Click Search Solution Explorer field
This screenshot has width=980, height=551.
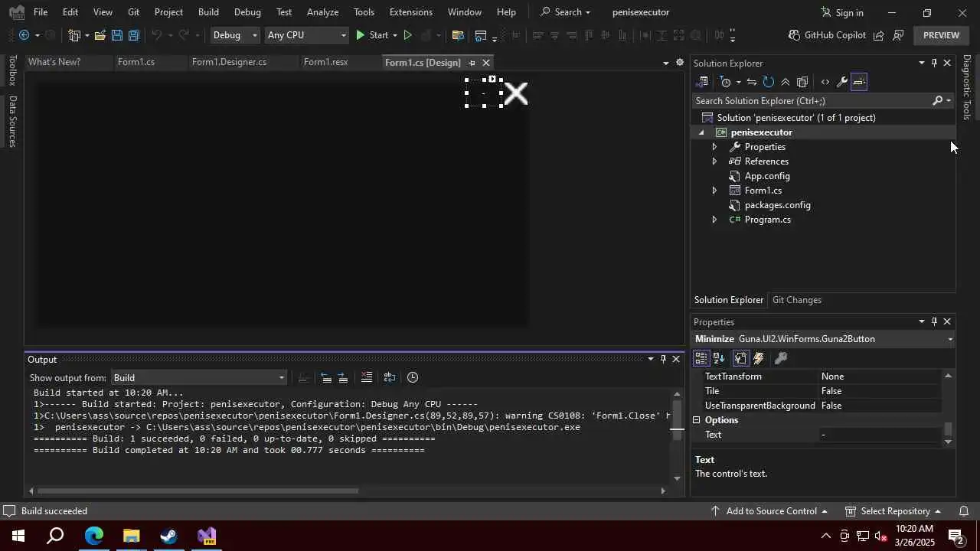[812, 101]
